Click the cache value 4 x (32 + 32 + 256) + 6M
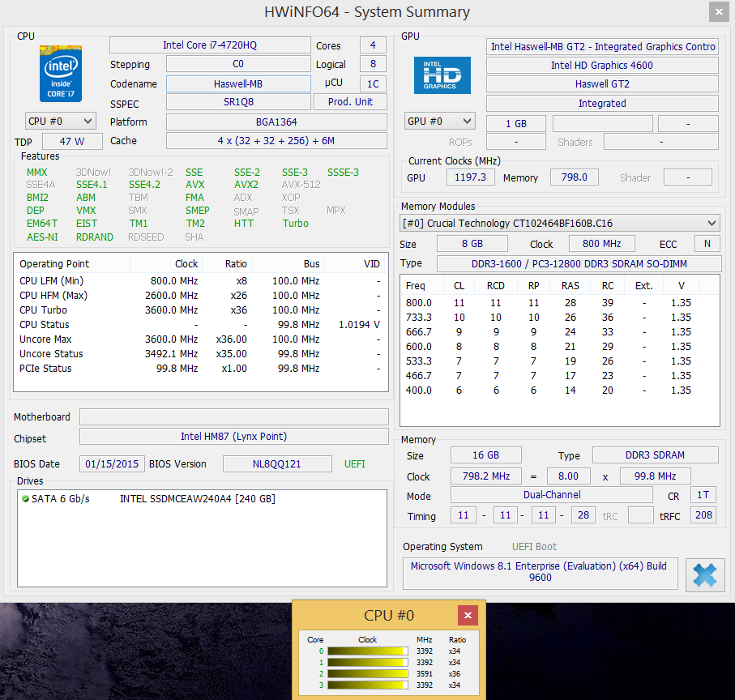This screenshot has width=735, height=700. tap(276, 140)
